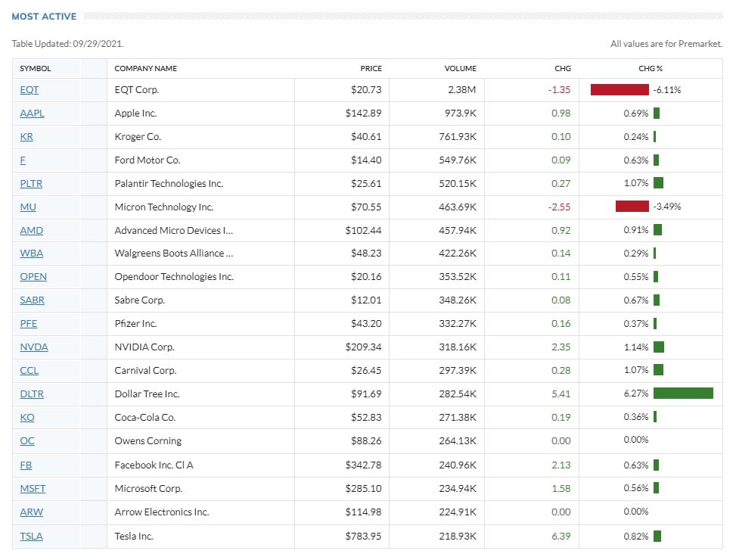The width and height of the screenshot is (736, 560).
Task: Click the VOLUME column header
Action: pyautogui.click(x=460, y=69)
